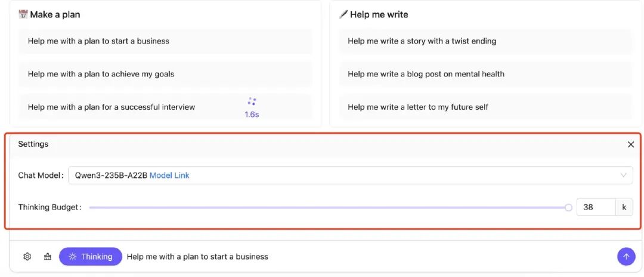Click the clear conversation broom icon

coord(48,257)
